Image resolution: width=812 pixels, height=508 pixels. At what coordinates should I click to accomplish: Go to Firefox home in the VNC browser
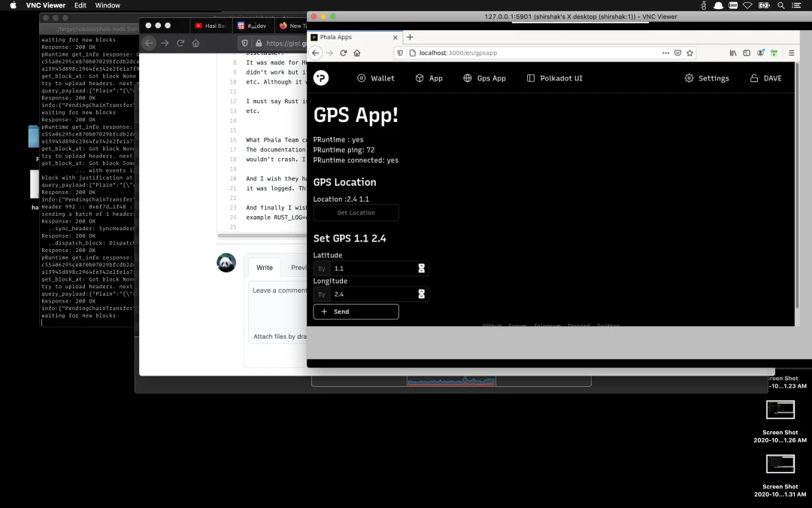357,53
